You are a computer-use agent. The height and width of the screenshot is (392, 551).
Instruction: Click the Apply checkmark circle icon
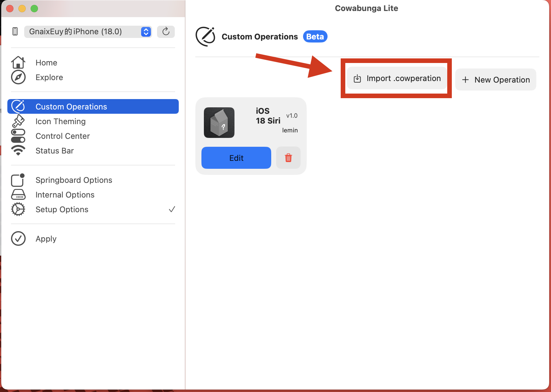(x=18, y=239)
